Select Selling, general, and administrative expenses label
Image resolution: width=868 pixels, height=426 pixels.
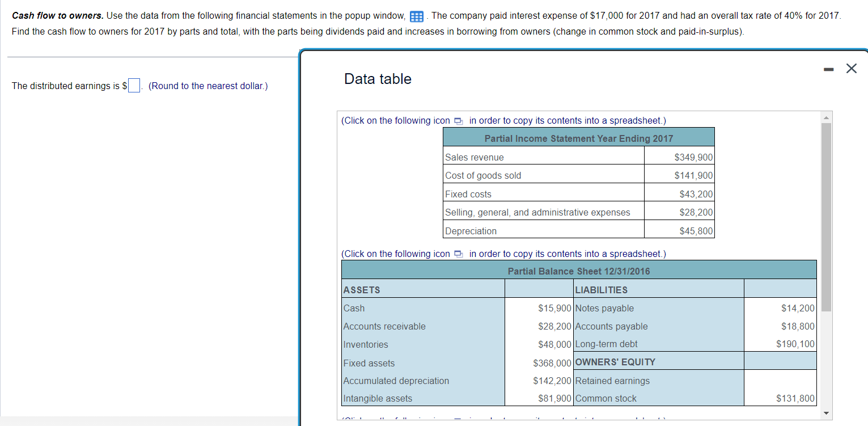tap(537, 212)
